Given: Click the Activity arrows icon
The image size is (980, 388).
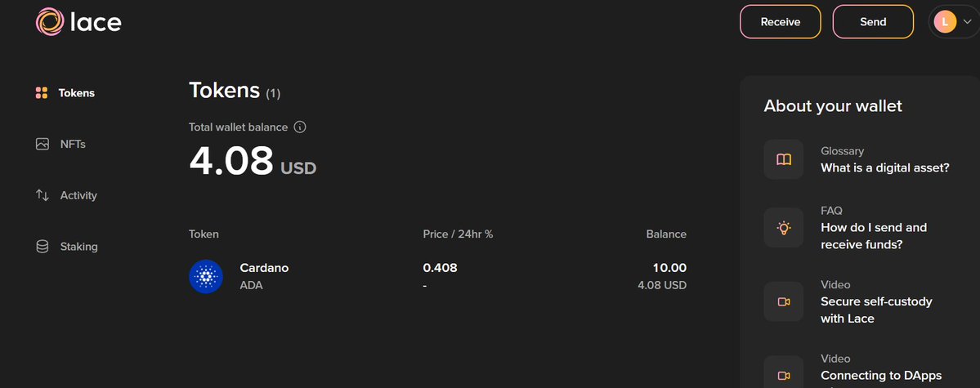Looking at the screenshot, I should click(42, 195).
